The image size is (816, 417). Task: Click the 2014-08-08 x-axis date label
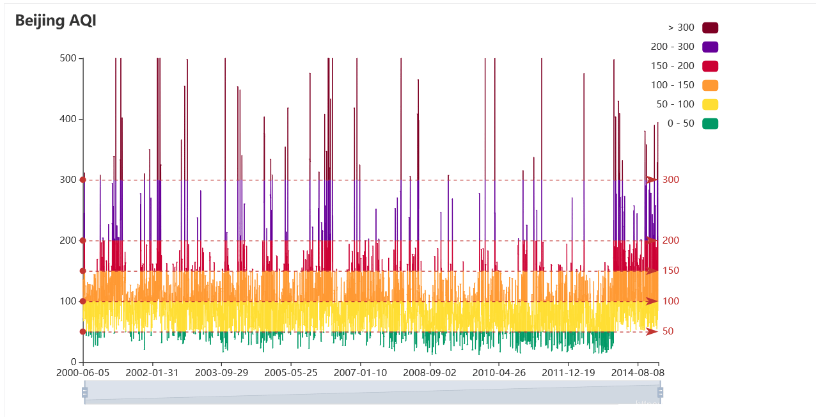[x=638, y=373]
